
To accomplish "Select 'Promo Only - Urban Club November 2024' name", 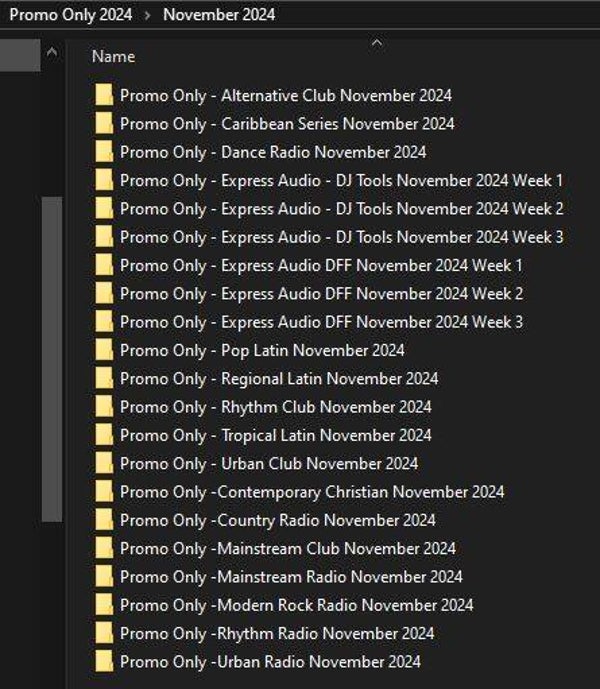I will [269, 464].
